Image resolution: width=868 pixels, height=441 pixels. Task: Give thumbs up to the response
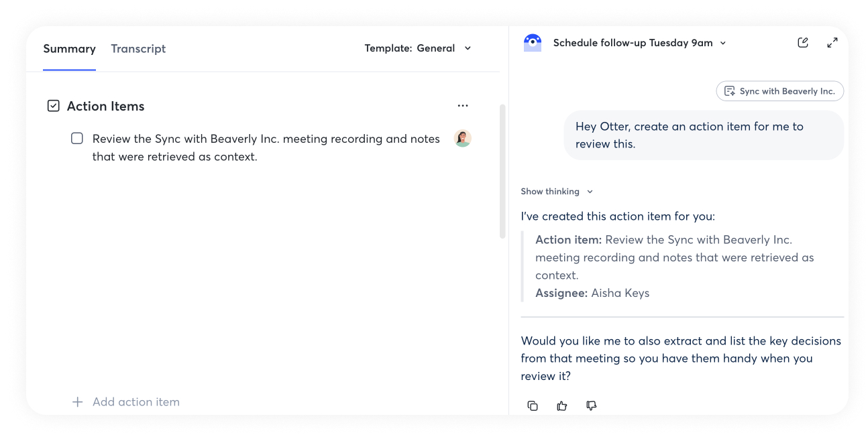[562, 405]
